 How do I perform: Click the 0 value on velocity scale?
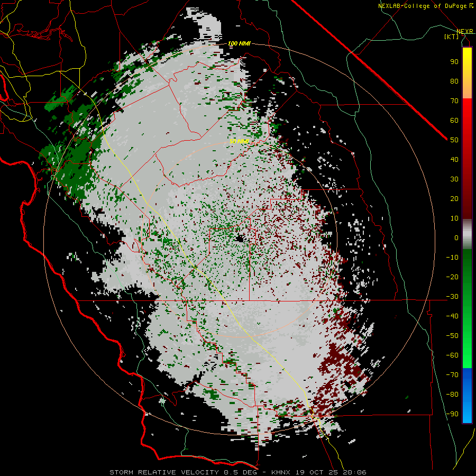[456, 237]
